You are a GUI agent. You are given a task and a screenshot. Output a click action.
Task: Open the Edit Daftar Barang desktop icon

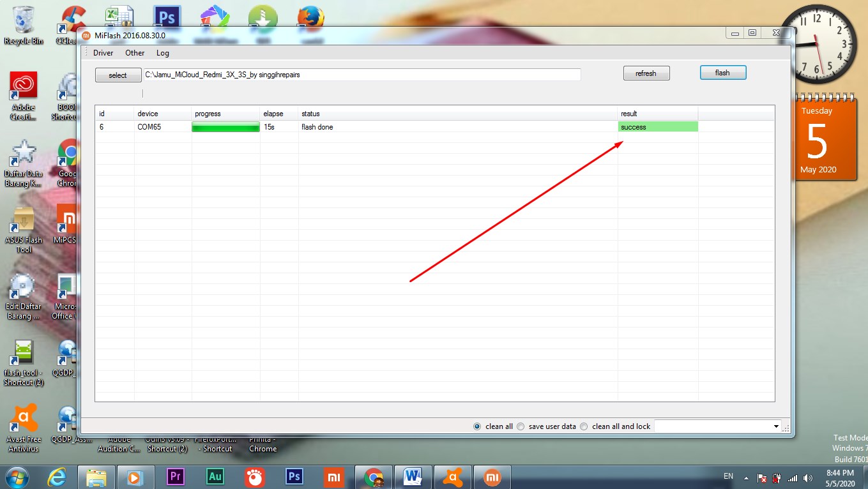tap(24, 297)
